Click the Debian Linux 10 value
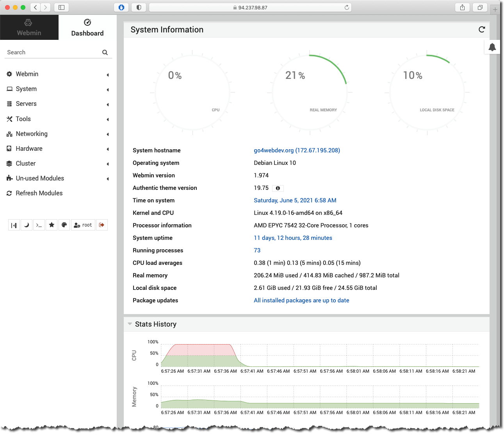The height and width of the screenshot is (443, 504). click(275, 163)
